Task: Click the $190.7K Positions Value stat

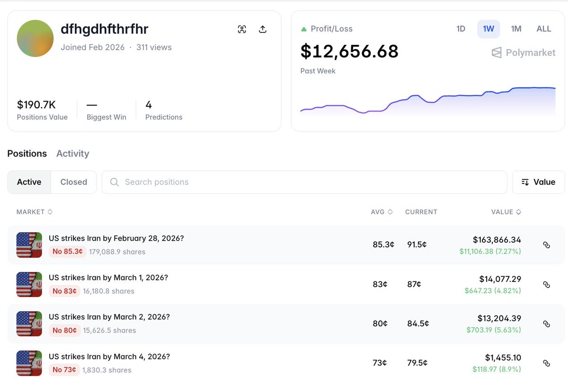Action: (42, 110)
